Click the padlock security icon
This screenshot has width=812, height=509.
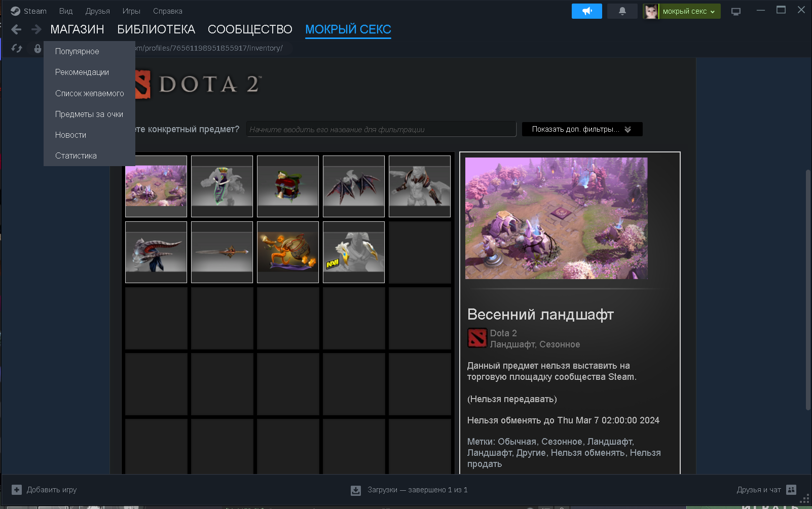[38, 48]
